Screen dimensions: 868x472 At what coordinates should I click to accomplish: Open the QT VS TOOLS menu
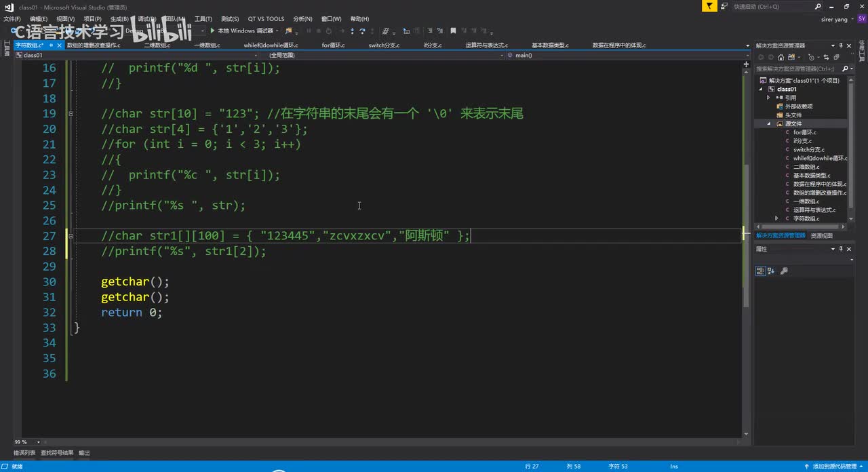(267, 19)
